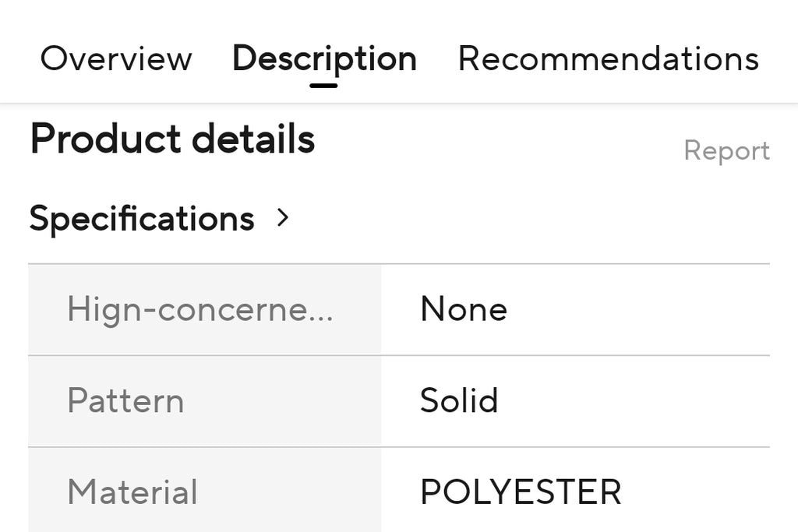Expand Specifications with the chevron arrow
Screen dimensions: 798x532
[x=282, y=217]
